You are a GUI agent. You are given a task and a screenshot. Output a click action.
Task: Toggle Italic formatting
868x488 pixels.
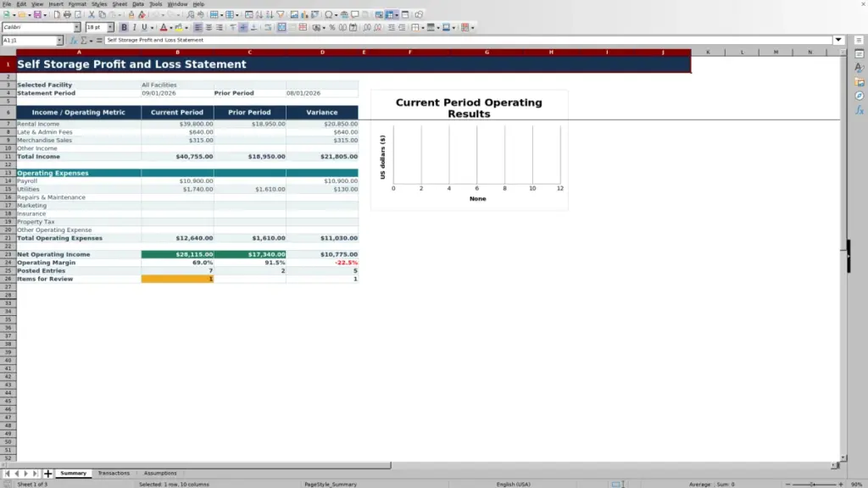pyautogui.click(x=134, y=28)
